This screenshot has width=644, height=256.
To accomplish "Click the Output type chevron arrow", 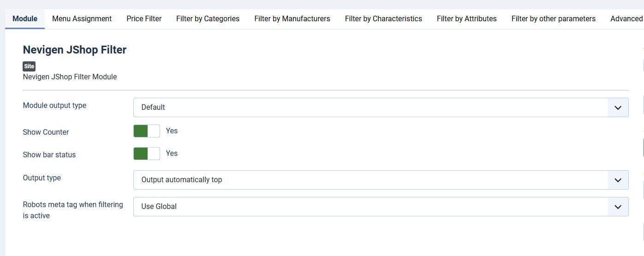I will tap(618, 180).
